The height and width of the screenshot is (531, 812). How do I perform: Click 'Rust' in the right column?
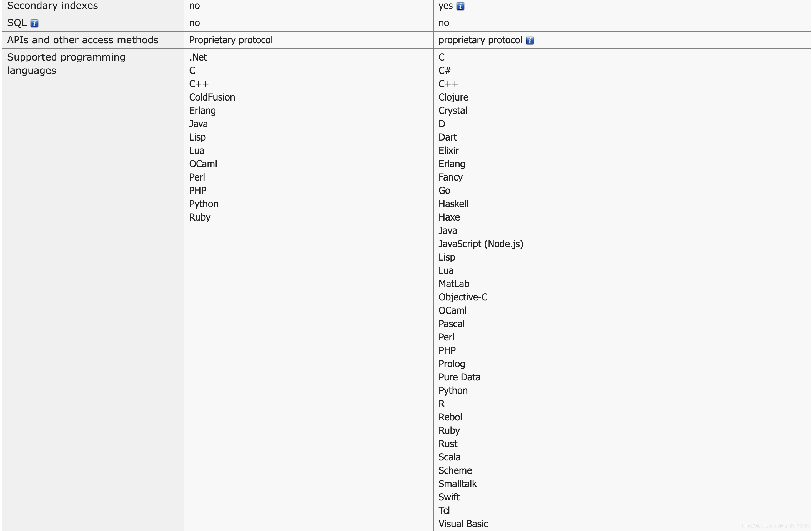click(448, 444)
